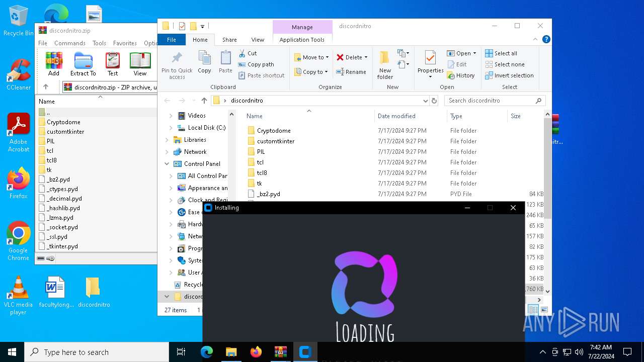This screenshot has height=362, width=644.
Task: Open the Commands menu in WinRAR
Action: 70,43
